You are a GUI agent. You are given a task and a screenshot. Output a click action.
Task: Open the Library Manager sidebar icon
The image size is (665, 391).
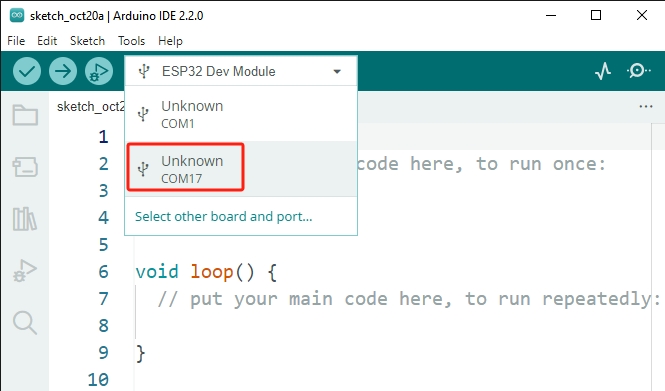25,219
